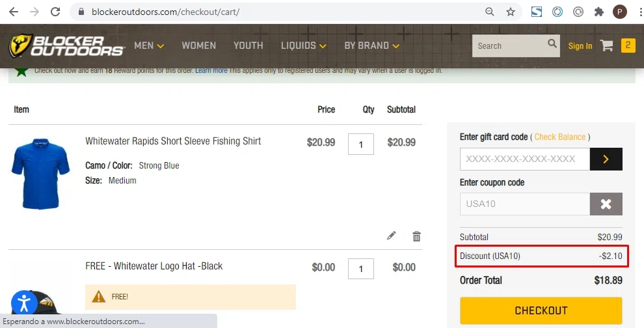This screenshot has height=328, width=644.
Task: Bookmark this page with the star icon
Action: 511,12
